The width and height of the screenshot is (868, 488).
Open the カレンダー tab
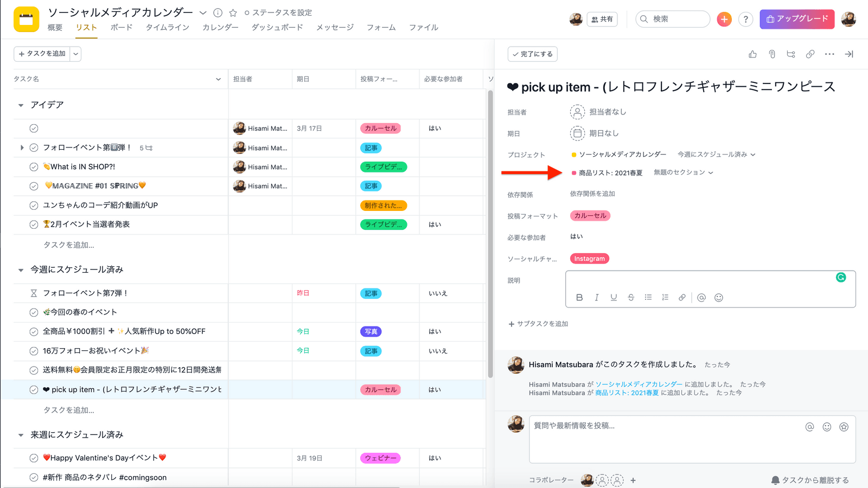[x=220, y=28]
